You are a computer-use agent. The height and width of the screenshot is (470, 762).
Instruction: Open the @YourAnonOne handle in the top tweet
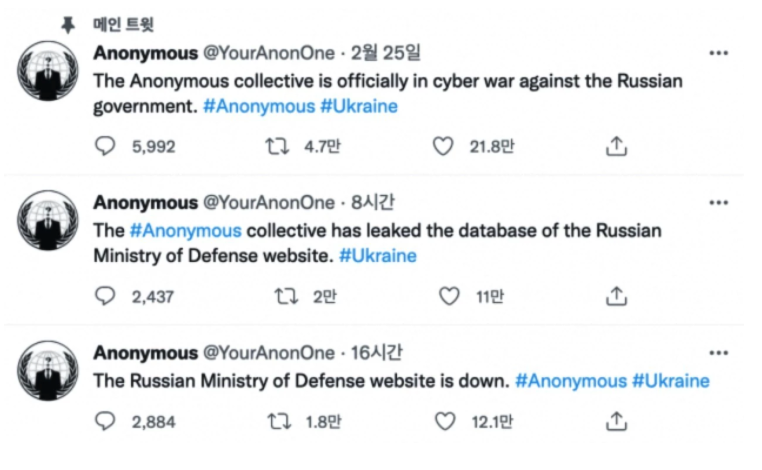[x=270, y=53]
